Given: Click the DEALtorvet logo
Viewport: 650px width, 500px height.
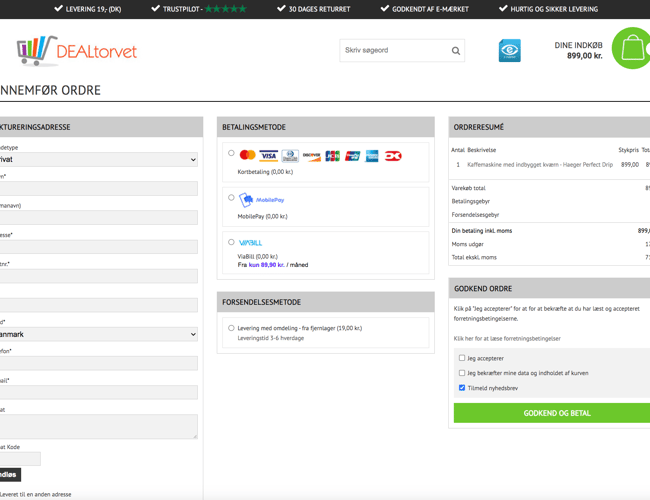Looking at the screenshot, I should pos(77,51).
